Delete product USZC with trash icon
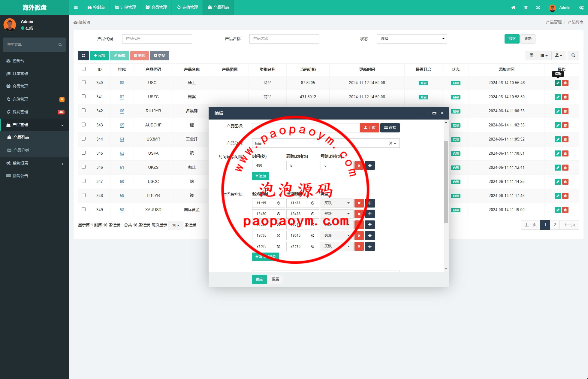588x379 pixels. (x=565, y=97)
